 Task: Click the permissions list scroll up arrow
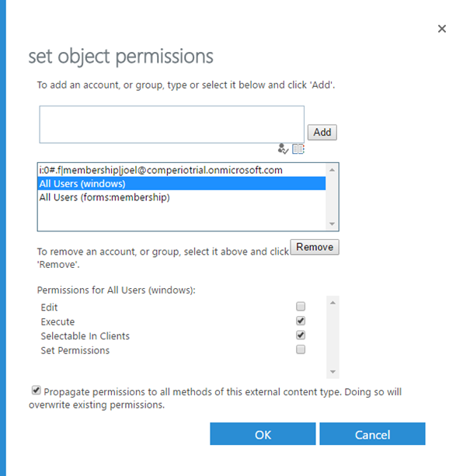pyautogui.click(x=332, y=303)
